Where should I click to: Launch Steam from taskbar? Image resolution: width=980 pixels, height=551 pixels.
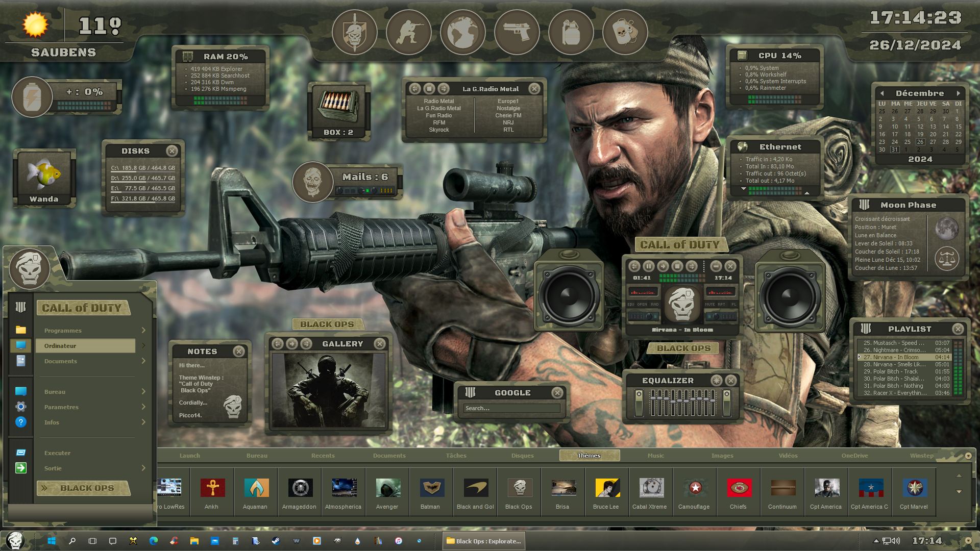point(276,541)
